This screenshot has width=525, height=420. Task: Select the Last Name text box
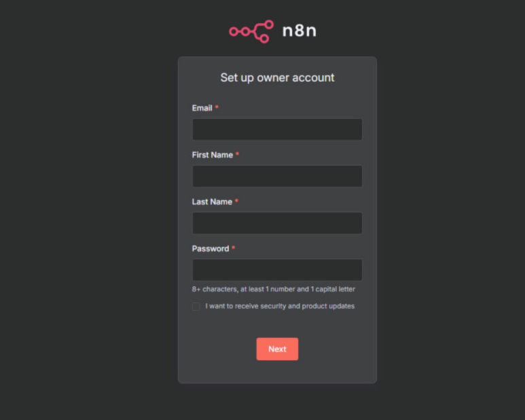tap(277, 223)
